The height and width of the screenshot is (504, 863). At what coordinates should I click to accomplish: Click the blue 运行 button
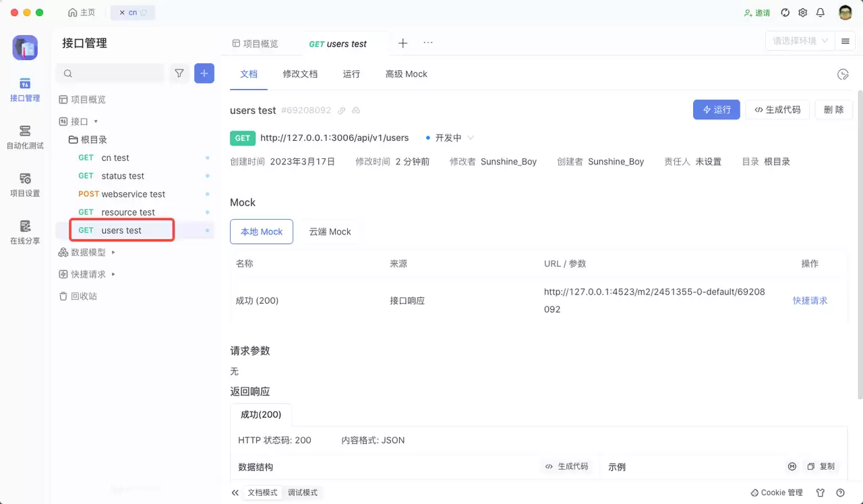click(717, 110)
